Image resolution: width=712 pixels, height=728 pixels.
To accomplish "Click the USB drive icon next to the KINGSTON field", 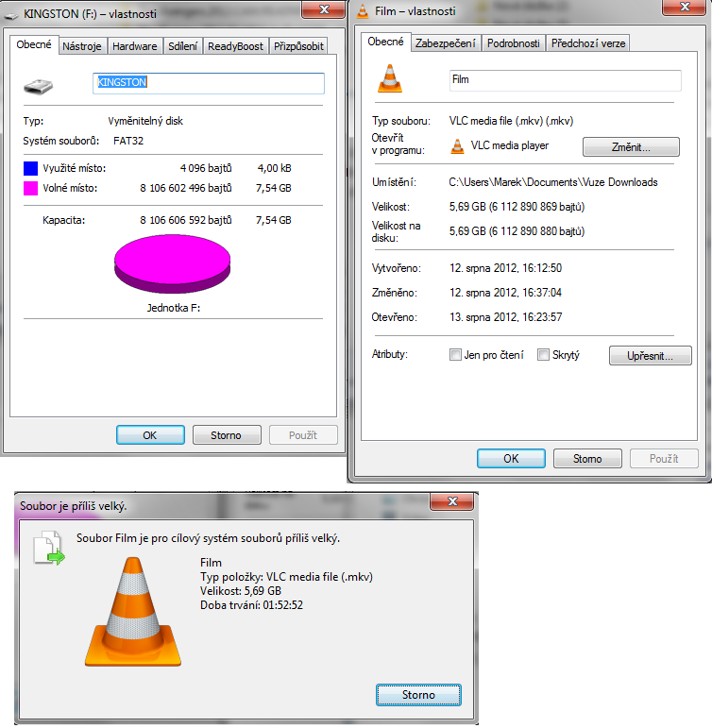I will pyautogui.click(x=38, y=86).
